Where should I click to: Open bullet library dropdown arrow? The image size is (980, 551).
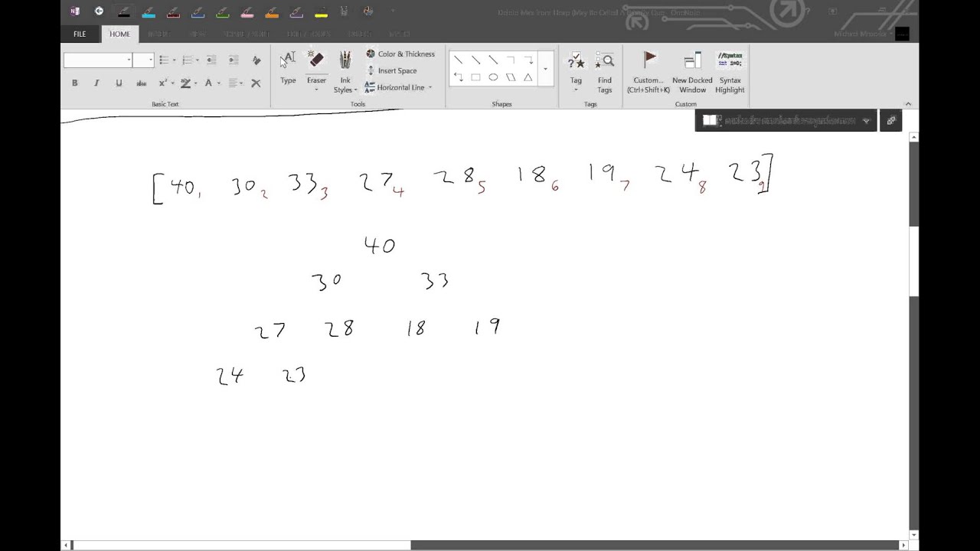pos(175,60)
